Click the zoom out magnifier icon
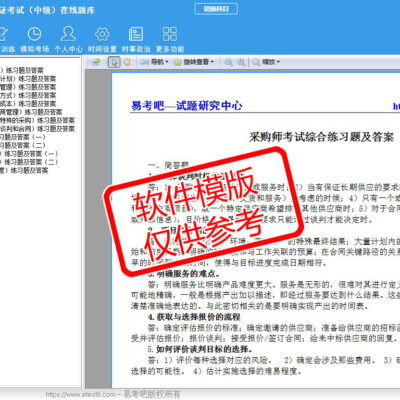The image size is (400, 400). [228, 62]
